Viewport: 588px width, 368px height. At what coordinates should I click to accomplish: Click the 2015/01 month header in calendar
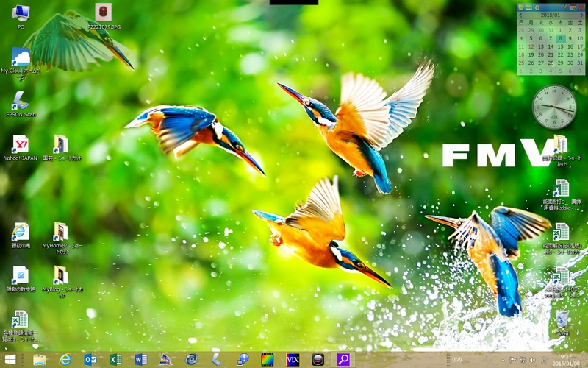(x=550, y=15)
